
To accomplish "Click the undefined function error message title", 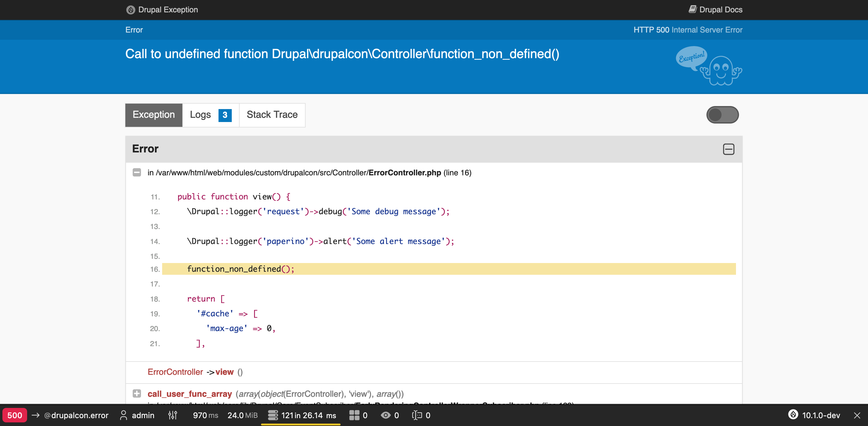I will [x=342, y=54].
